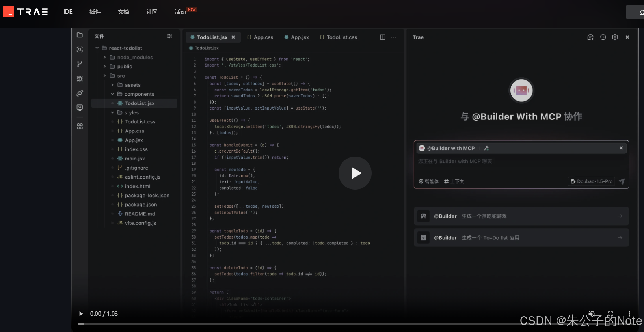Click the @智能体 agent button
This screenshot has height=332, width=644.
click(428, 181)
